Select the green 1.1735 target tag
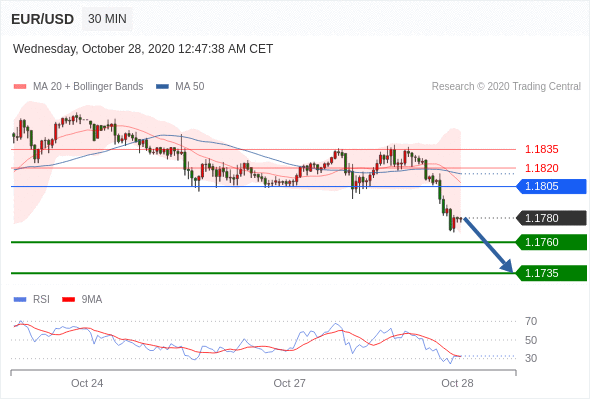Image resolution: width=590 pixels, height=400 pixels. (x=551, y=273)
